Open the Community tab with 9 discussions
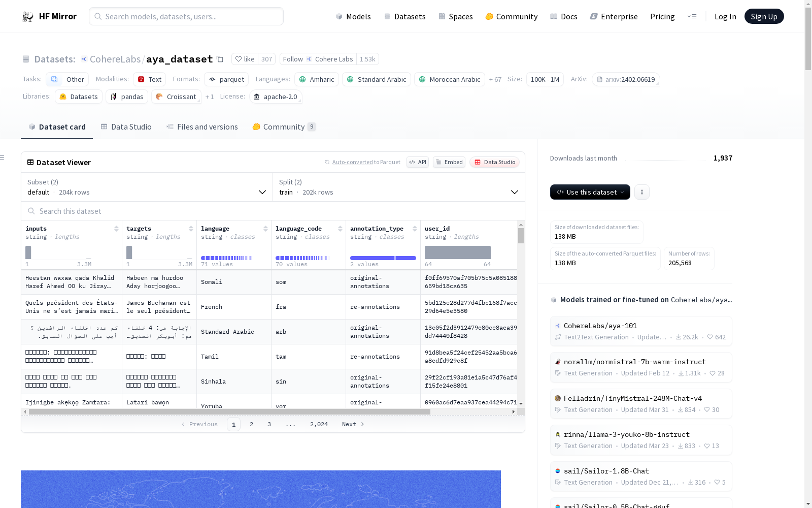Image resolution: width=812 pixels, height=508 pixels. pos(284,127)
